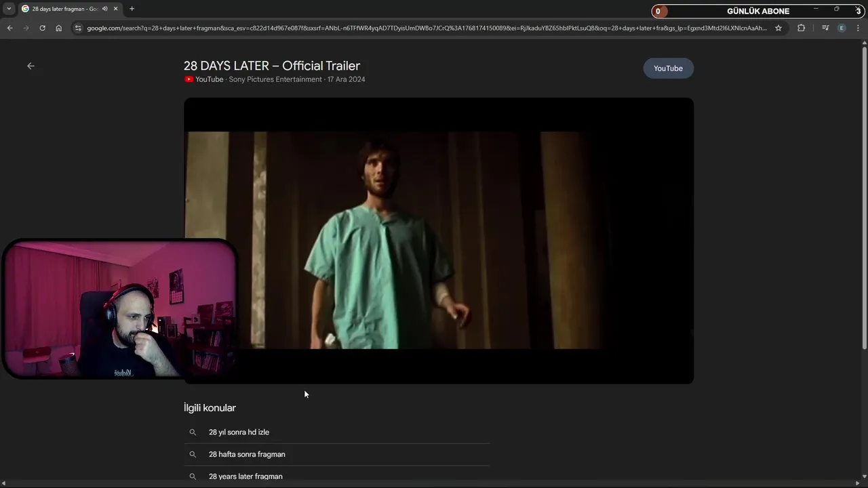The width and height of the screenshot is (868, 488).
Task: Search '28 yıl sonra hd izle' suggestion
Action: (239, 432)
